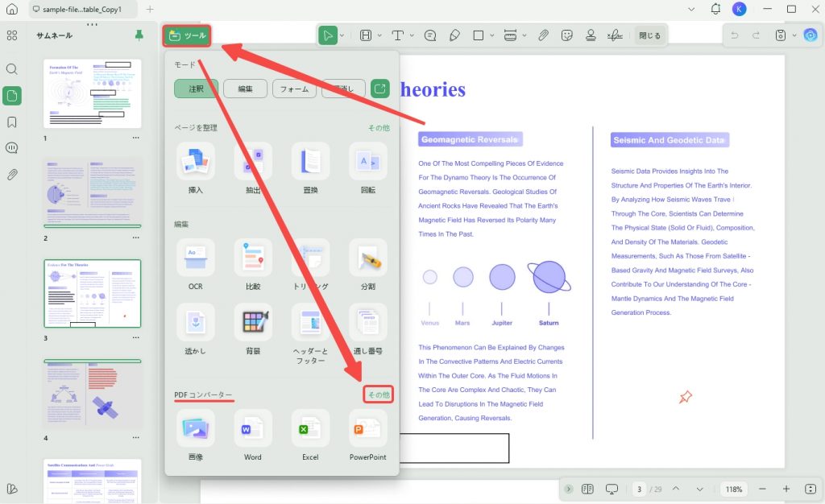The image size is (825, 504).
Task: Zoom out with minus button
Action: (x=762, y=489)
